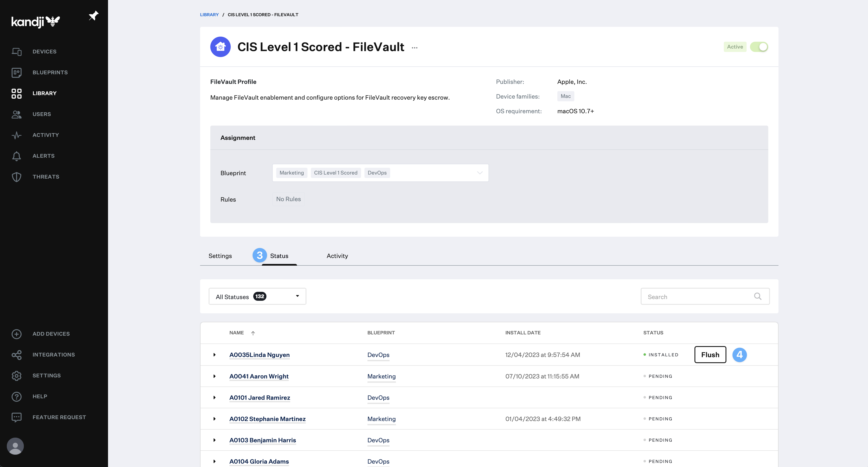Toggle the Active switch off

(x=759, y=47)
